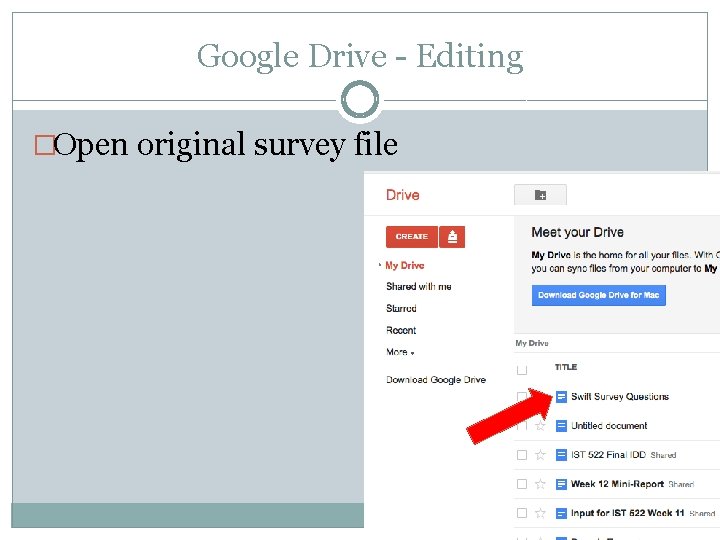
Task: Open Week 12 Mini-Report document
Action: coord(618,484)
